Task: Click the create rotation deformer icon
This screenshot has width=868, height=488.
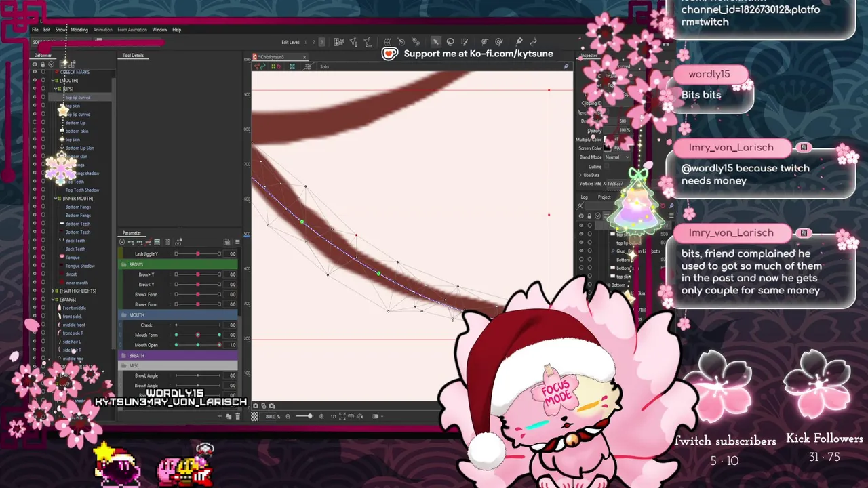Action: click(x=401, y=42)
